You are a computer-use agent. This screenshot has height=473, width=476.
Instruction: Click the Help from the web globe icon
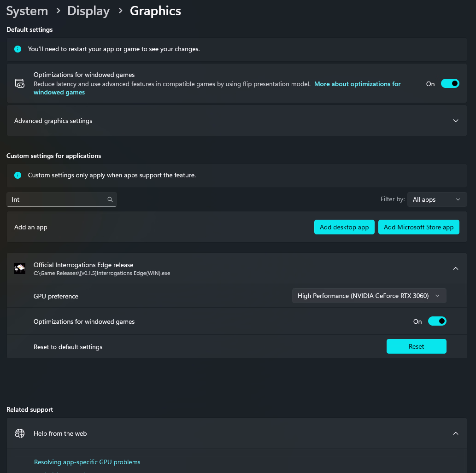point(19,433)
